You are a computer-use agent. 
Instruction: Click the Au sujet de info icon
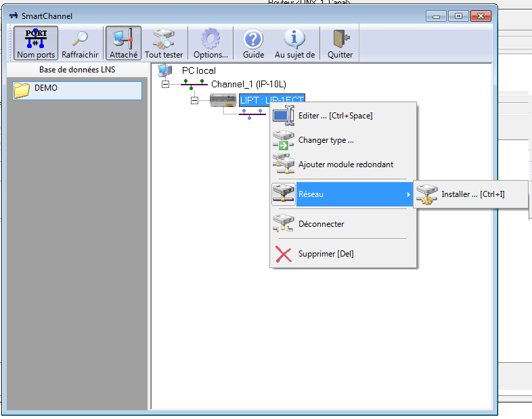coord(294,39)
